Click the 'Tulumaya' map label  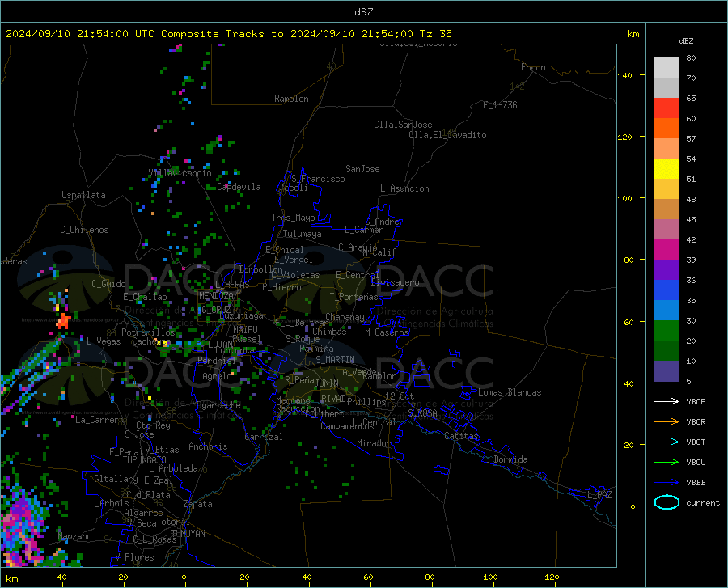(x=302, y=234)
